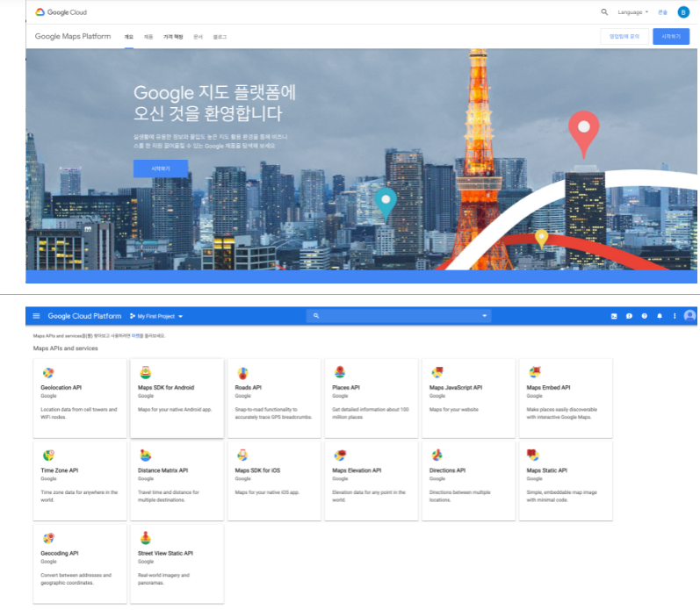
Task: Open the Roads API card title
Action: (x=249, y=387)
